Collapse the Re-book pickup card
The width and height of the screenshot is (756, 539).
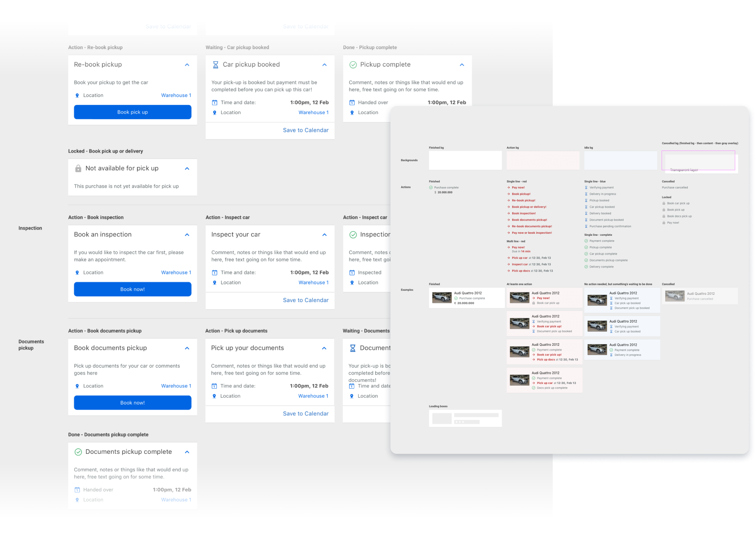pos(187,65)
